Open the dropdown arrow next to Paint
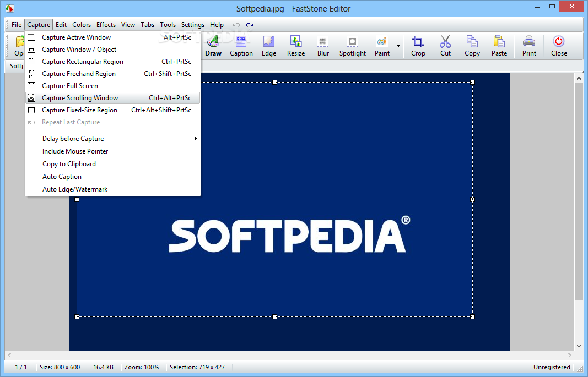 pyautogui.click(x=398, y=46)
